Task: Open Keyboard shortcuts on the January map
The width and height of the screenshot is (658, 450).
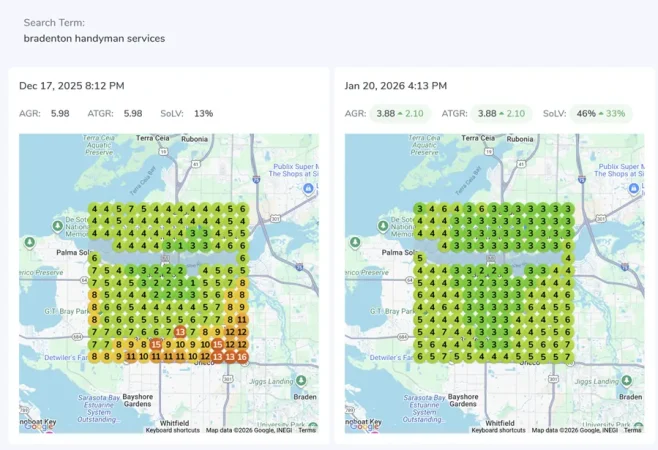Action: [x=498, y=430]
